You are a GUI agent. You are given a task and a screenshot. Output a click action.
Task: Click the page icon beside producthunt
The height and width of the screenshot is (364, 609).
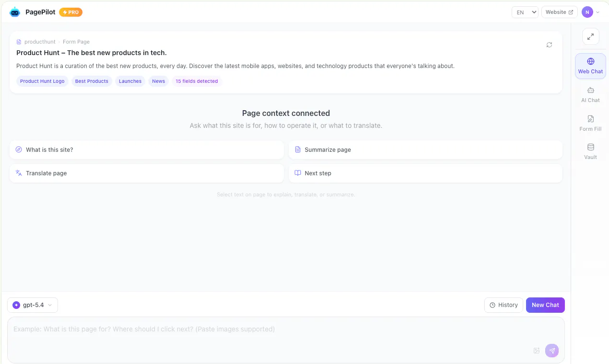[19, 42]
